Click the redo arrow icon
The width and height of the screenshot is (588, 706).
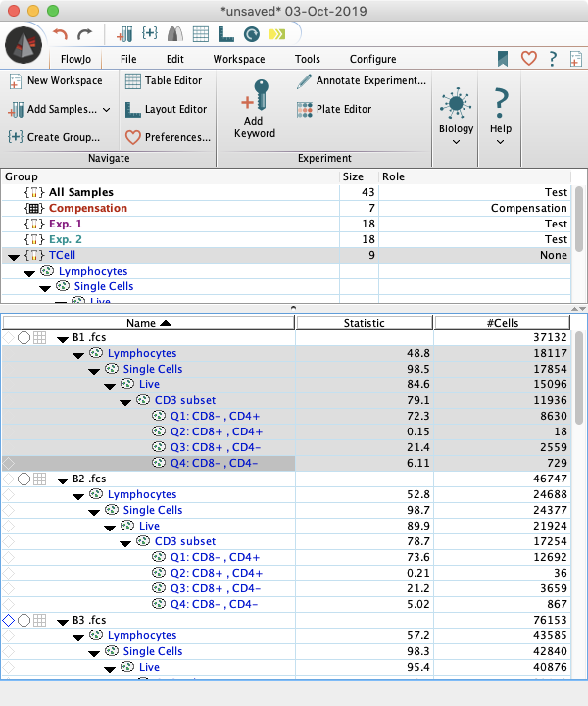(x=84, y=34)
